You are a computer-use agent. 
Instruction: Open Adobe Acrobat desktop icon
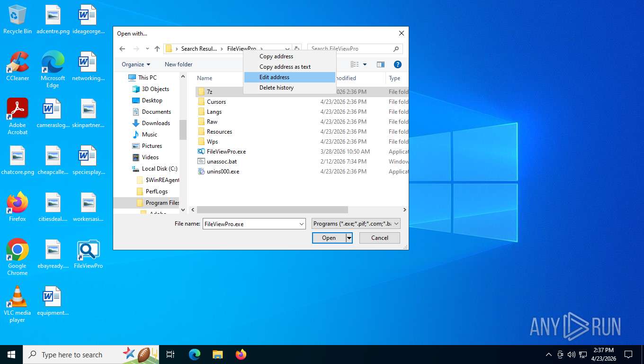[x=18, y=117]
